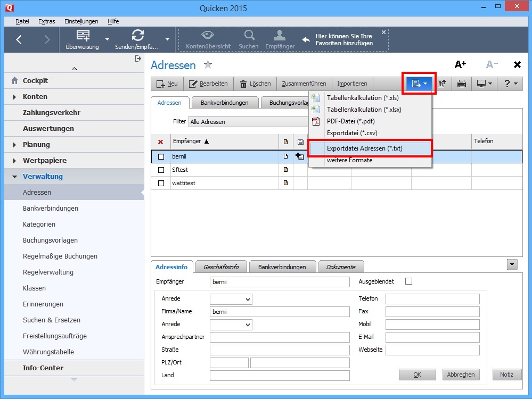Click the back navigation arrow
This screenshot has height=399, width=532.
[19, 39]
